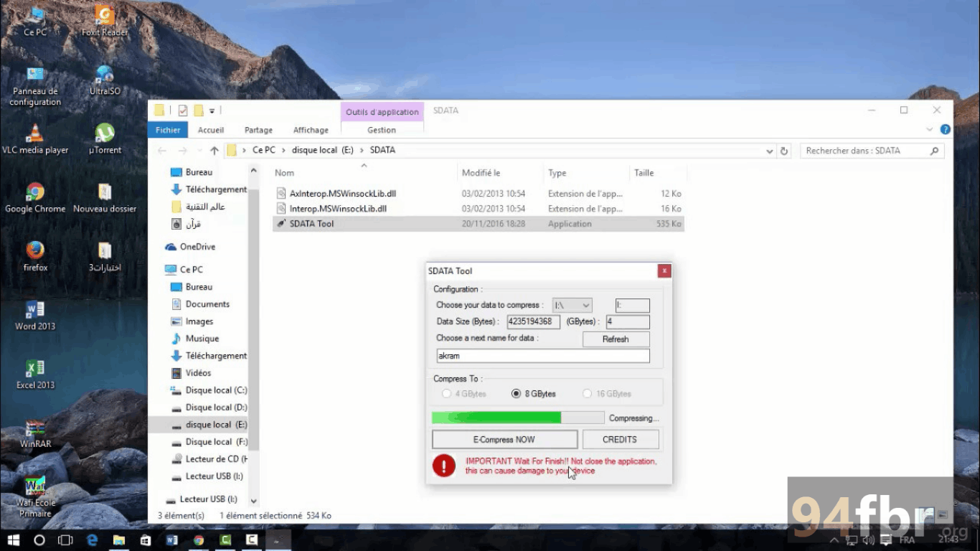Viewport: 980px width, 551px height.
Task: Open the firefox desktop shortcut
Action: click(x=35, y=257)
